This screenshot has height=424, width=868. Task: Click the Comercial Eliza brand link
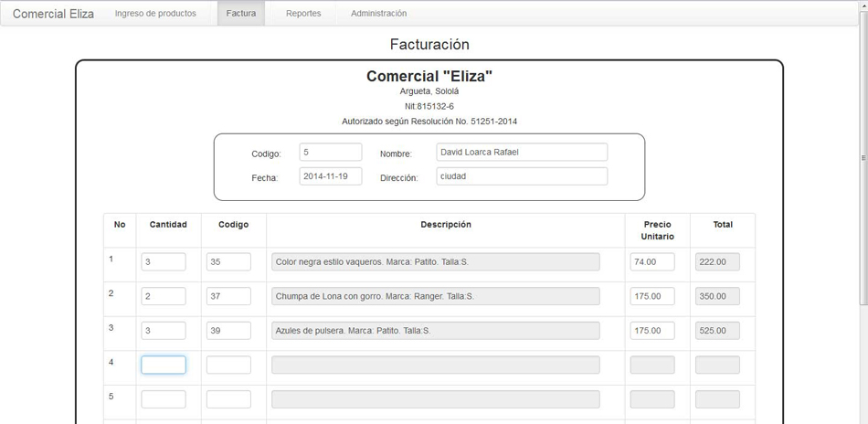tap(53, 14)
